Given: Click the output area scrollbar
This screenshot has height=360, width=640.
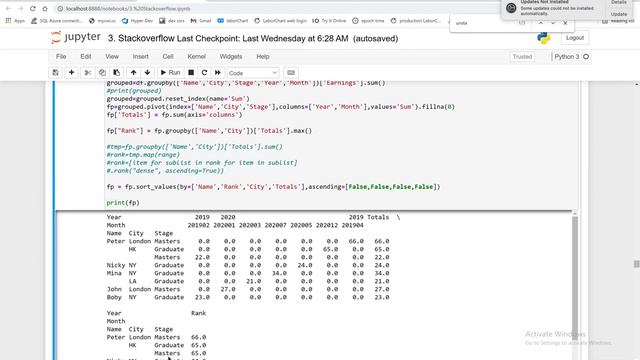Looking at the screenshot, I should pos(575,278).
